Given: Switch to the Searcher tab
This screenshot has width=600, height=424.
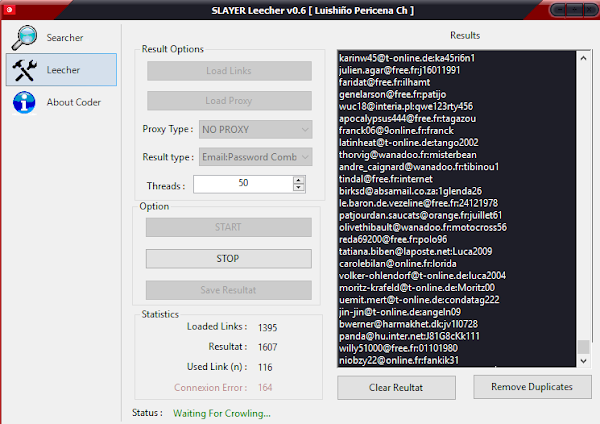Looking at the screenshot, I should click(x=61, y=38).
